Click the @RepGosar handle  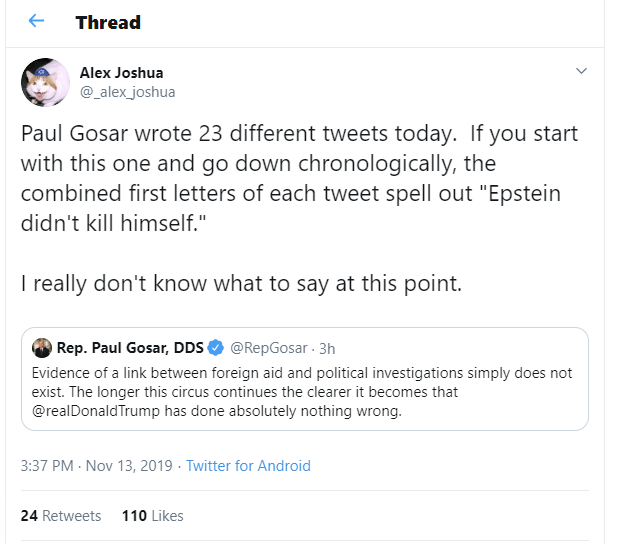(266, 348)
